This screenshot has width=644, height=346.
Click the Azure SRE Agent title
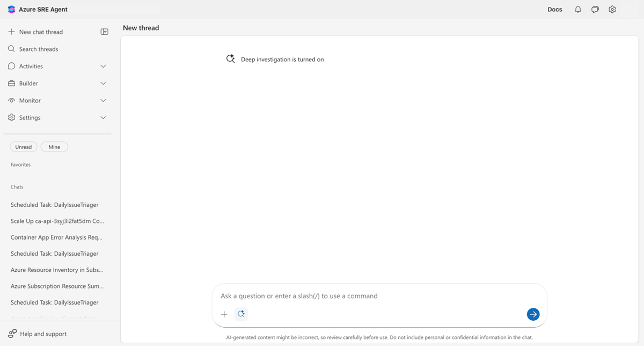click(43, 10)
